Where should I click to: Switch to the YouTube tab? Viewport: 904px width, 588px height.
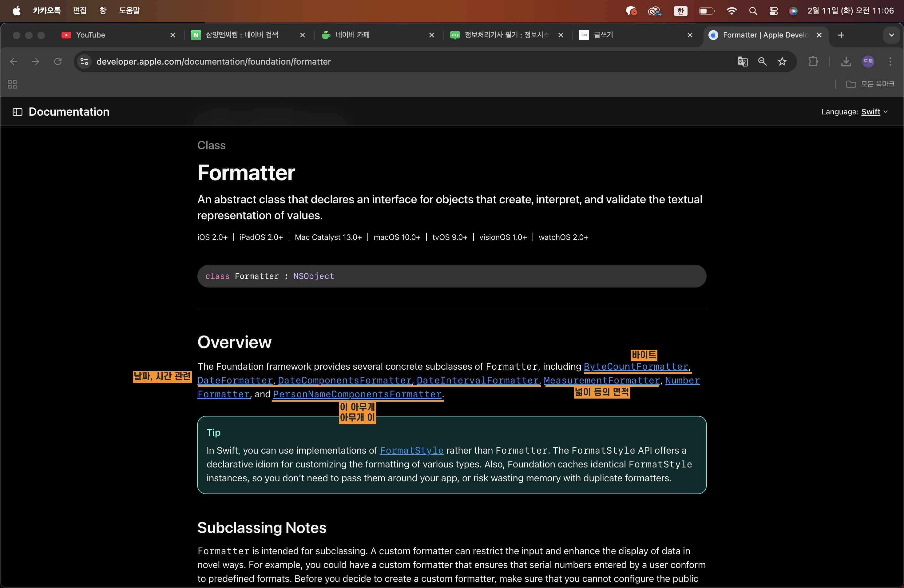90,35
